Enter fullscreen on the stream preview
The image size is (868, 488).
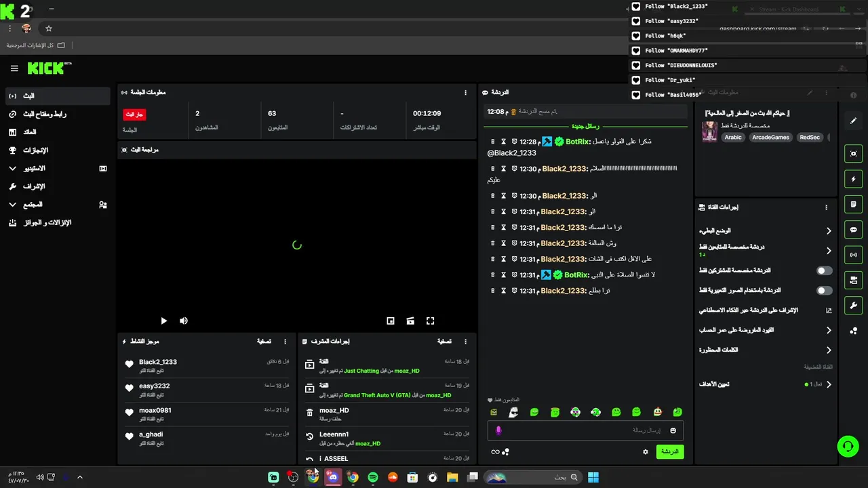[x=430, y=321]
